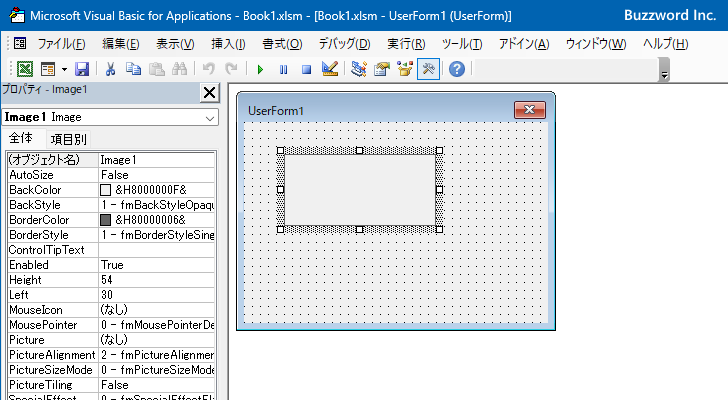Open the 編集(E) menu
This screenshot has height=400, width=728.
[x=121, y=44]
